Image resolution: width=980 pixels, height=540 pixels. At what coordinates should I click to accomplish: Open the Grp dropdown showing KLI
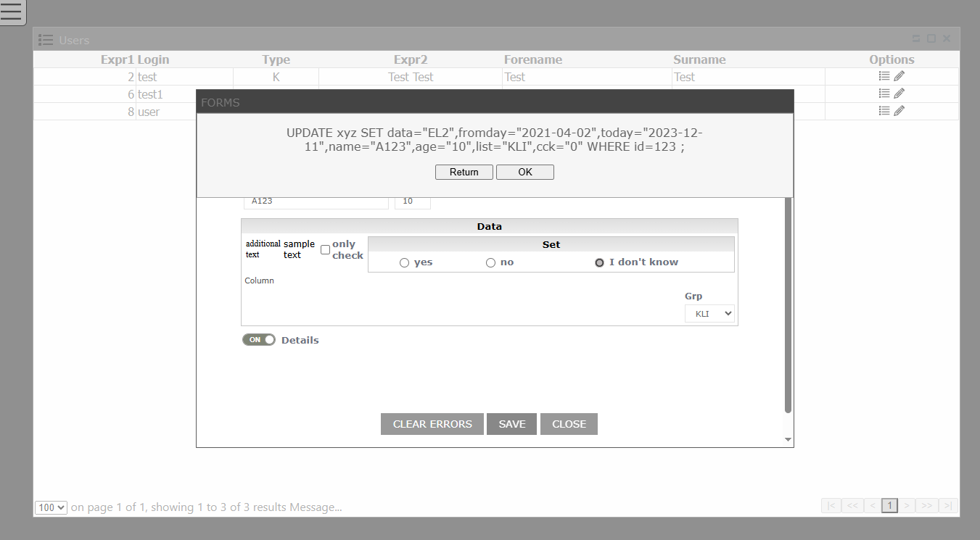click(x=709, y=314)
